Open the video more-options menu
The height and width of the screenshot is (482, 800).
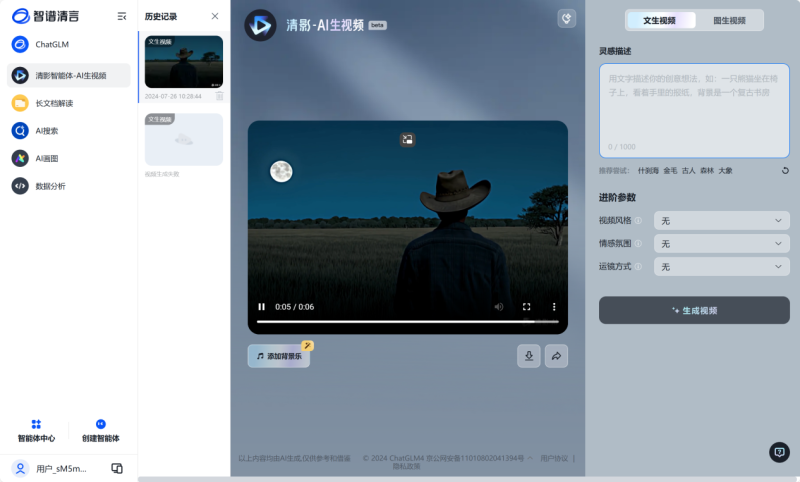pyautogui.click(x=554, y=307)
